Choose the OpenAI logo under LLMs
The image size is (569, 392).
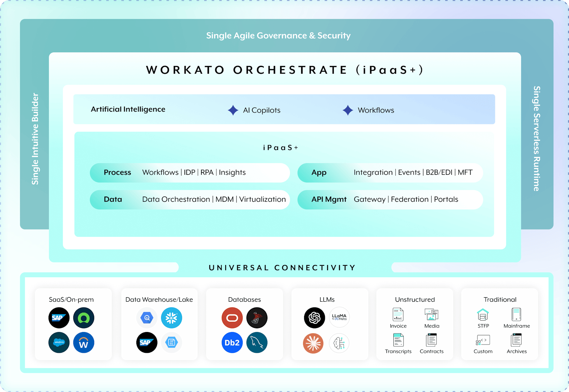click(315, 318)
